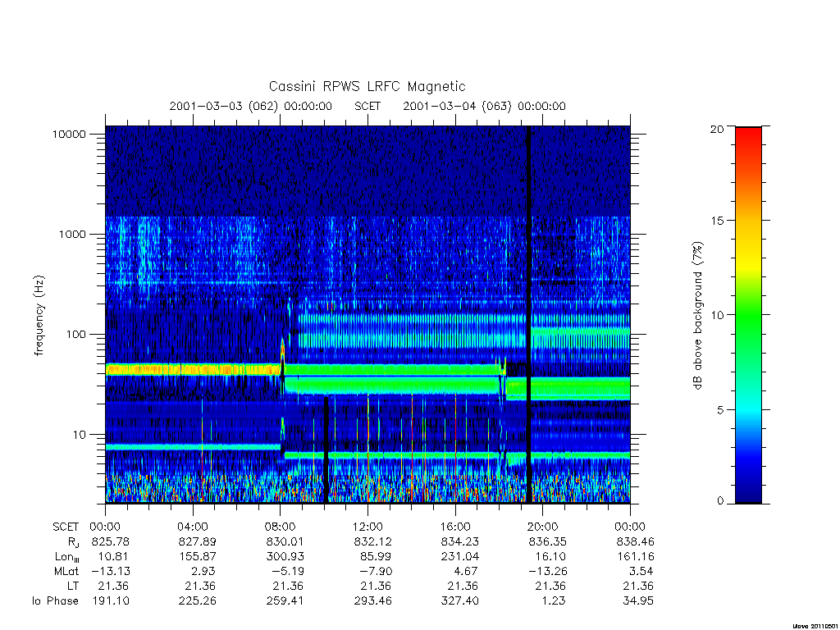Click the RJ value 832.12

(373, 541)
